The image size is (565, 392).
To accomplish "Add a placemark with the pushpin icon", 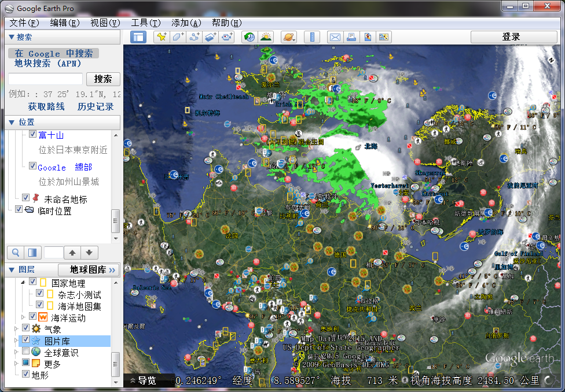I will (162, 37).
